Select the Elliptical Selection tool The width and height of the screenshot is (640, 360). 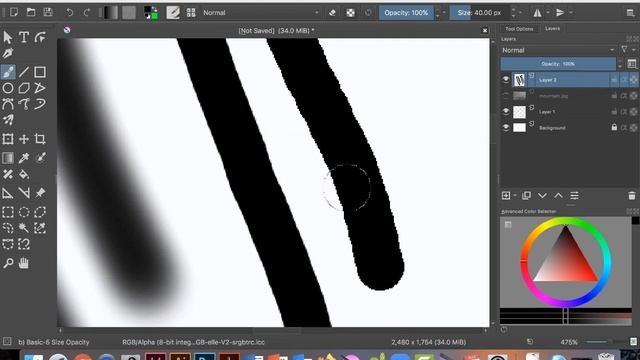click(24, 212)
